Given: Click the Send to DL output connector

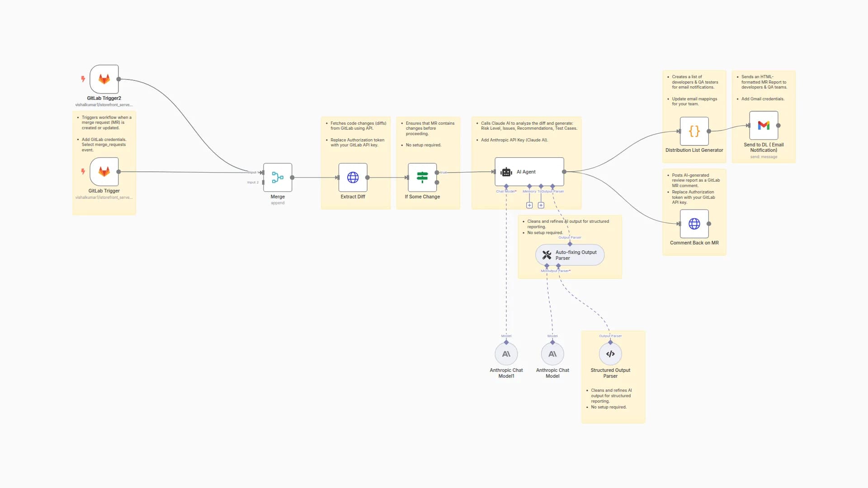Looking at the screenshot, I should tap(778, 126).
